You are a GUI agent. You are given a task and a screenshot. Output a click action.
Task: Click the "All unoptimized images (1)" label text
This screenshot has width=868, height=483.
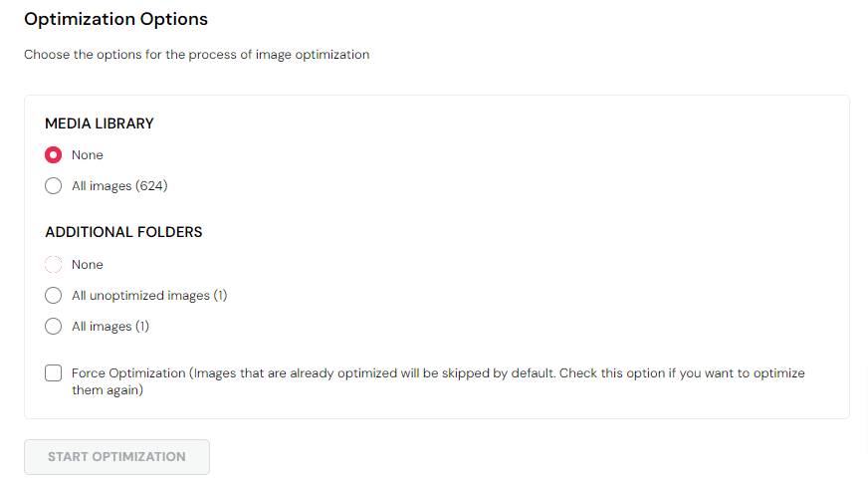point(149,296)
